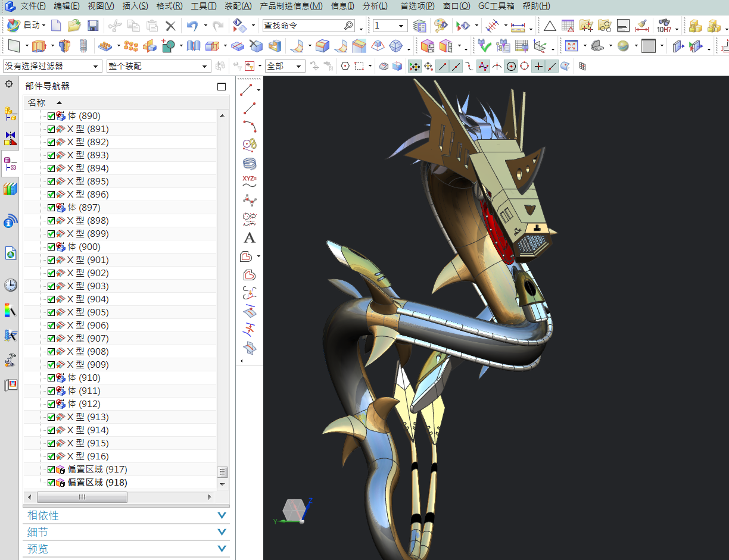Expand the 细节 panel section
The width and height of the screenshot is (729, 560).
[126, 532]
